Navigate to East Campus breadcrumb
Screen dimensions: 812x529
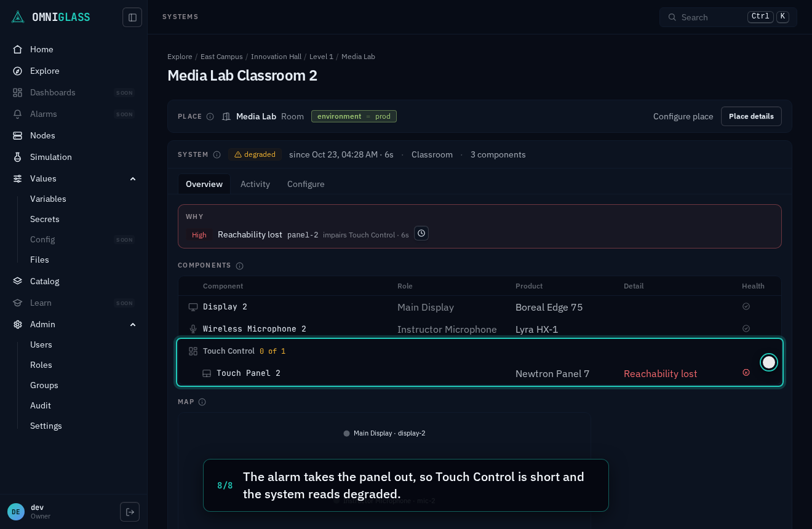tap(221, 57)
